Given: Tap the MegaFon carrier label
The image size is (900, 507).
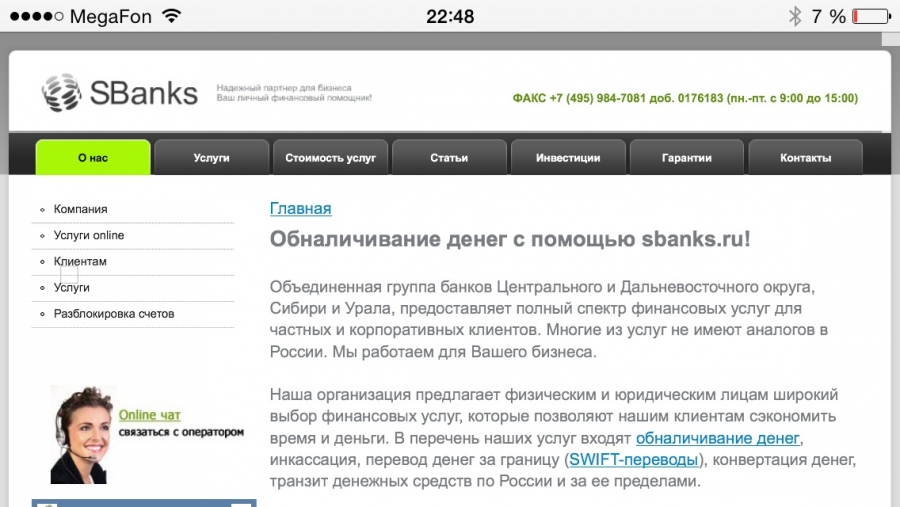Looking at the screenshot, I should point(111,16).
